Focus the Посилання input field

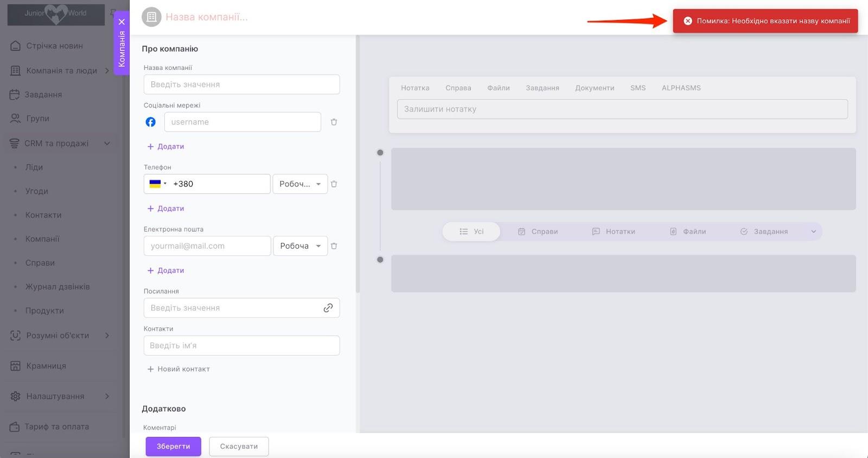[241, 308]
